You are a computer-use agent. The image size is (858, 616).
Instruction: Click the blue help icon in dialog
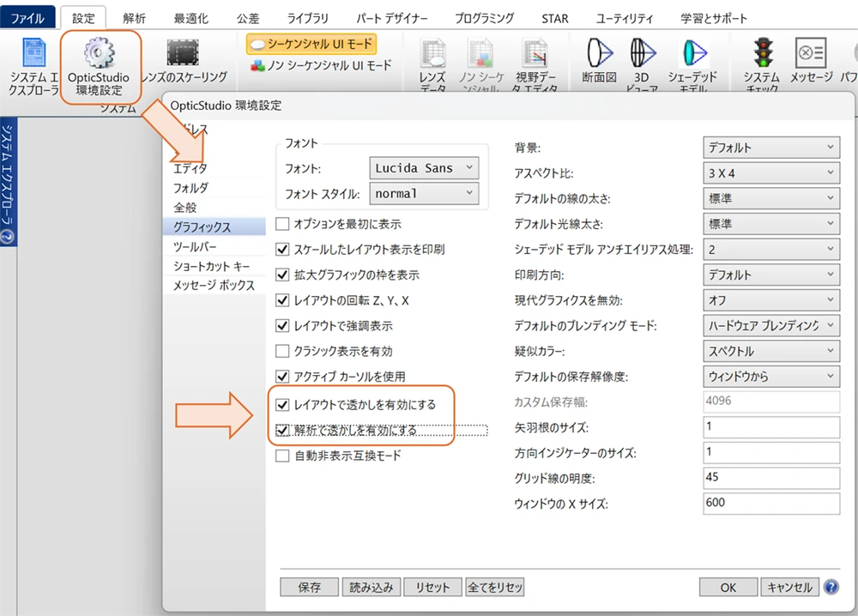[x=831, y=587]
